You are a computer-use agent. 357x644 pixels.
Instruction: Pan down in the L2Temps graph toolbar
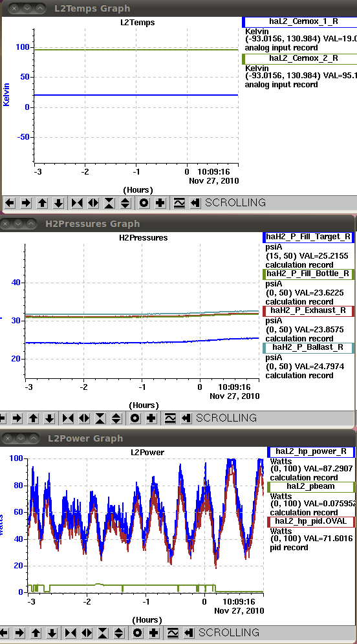(x=58, y=203)
